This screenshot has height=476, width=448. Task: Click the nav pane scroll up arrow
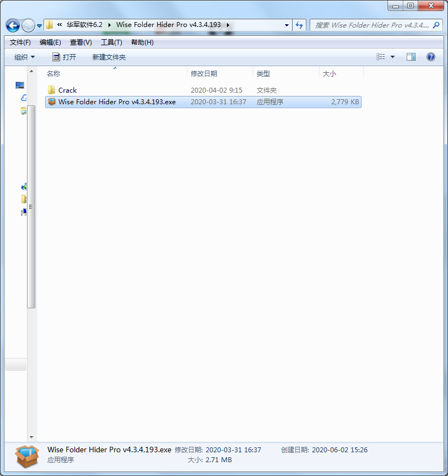tap(31, 71)
